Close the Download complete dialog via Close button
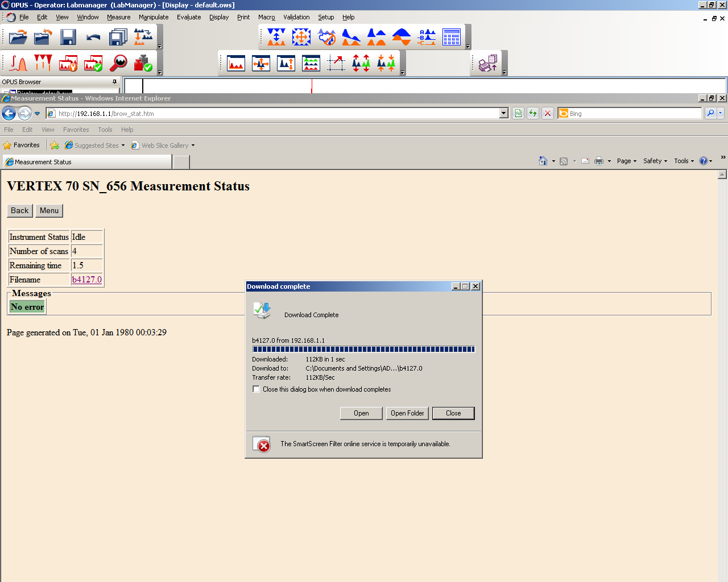Screen dimensions: 728x582 point(453,413)
